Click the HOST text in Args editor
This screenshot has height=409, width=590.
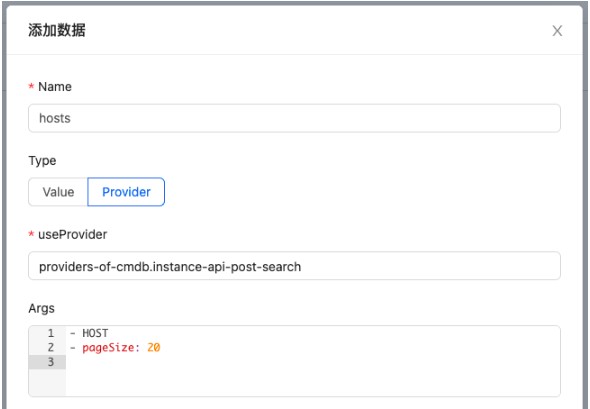click(95, 333)
